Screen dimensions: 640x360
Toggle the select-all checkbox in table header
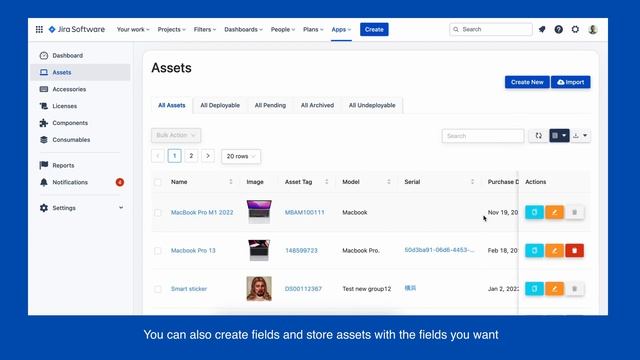click(x=158, y=182)
